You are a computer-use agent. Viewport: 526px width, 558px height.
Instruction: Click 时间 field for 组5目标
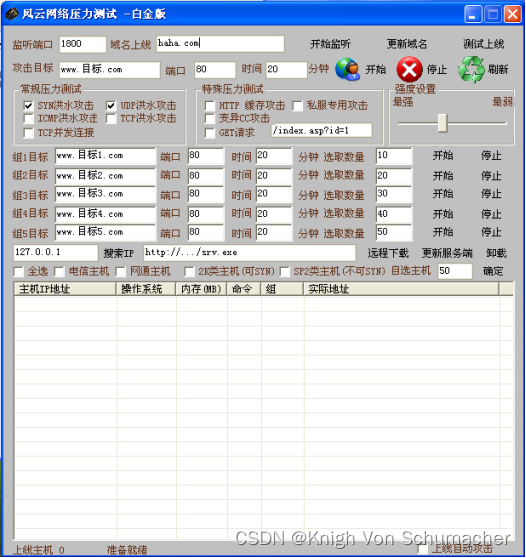(274, 232)
